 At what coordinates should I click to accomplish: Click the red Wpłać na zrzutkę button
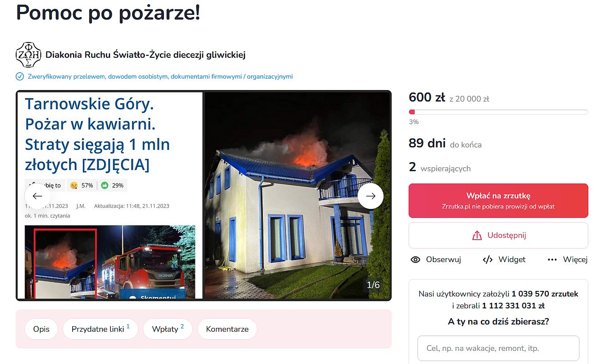click(498, 200)
